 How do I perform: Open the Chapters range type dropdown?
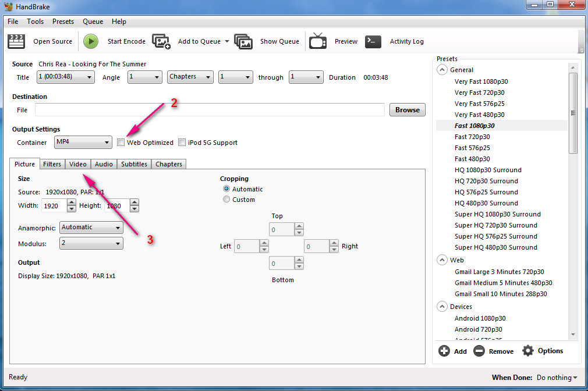(x=190, y=77)
